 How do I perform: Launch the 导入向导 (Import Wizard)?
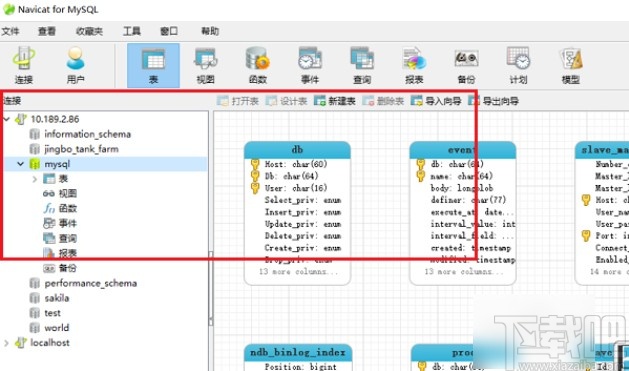[x=436, y=101]
